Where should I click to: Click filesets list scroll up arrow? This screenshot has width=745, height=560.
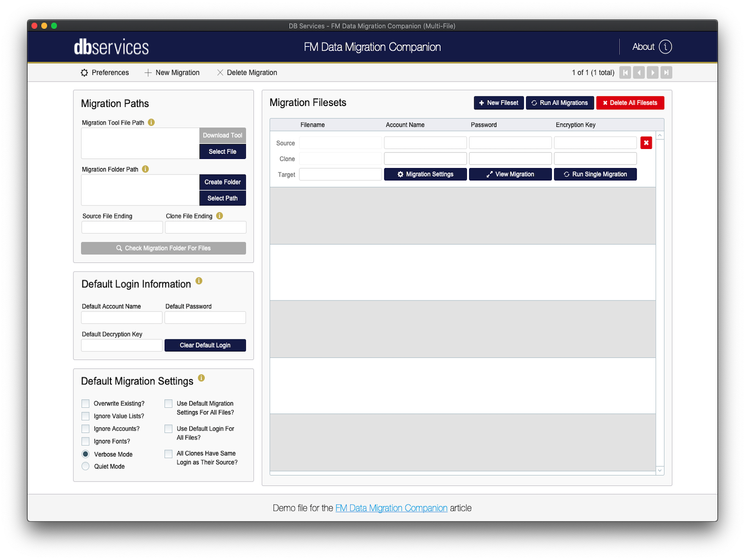(x=660, y=135)
